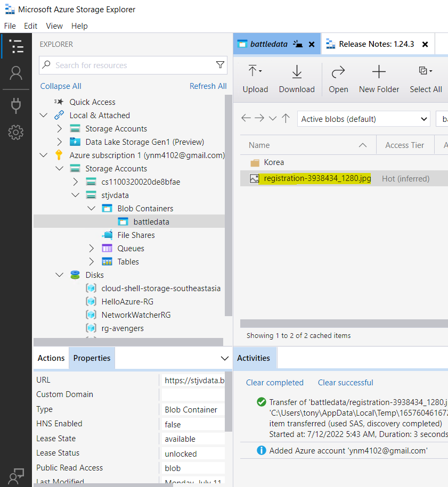
Task: Open the Active blobs (default) dropdown
Action: click(363, 119)
